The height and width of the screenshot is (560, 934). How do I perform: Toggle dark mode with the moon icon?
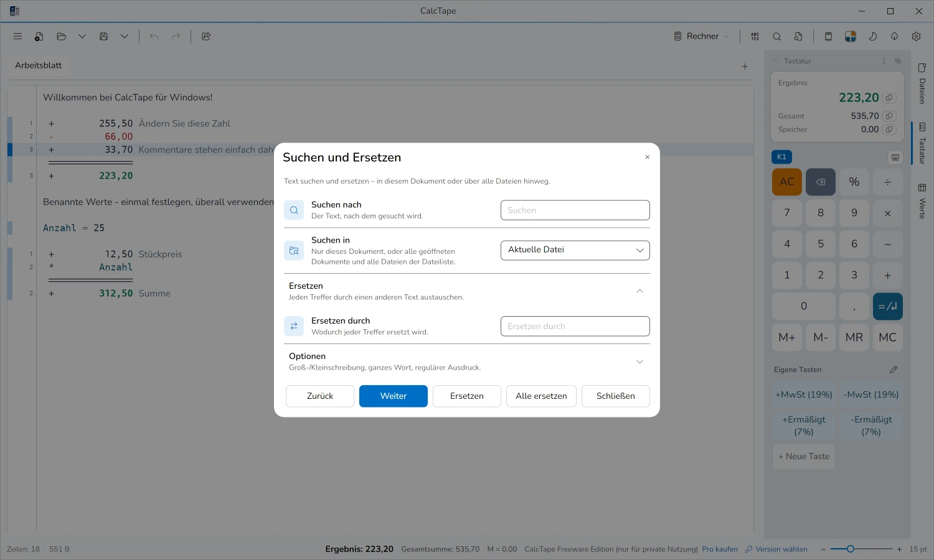pyautogui.click(x=873, y=36)
